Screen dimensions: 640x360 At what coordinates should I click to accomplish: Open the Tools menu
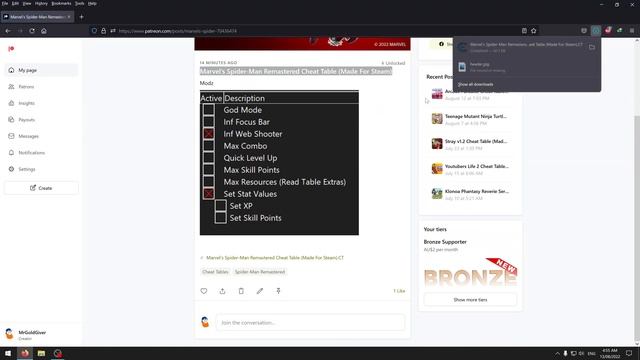click(80, 3)
